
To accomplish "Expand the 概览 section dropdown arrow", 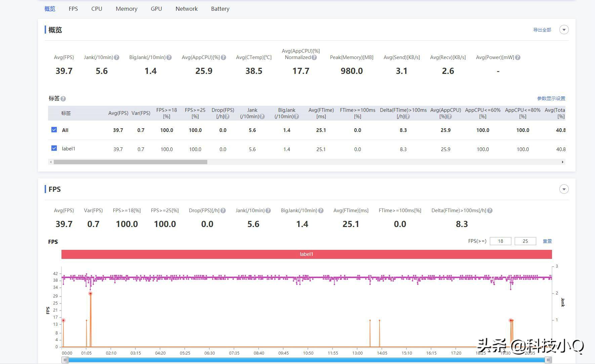I will 564,30.
